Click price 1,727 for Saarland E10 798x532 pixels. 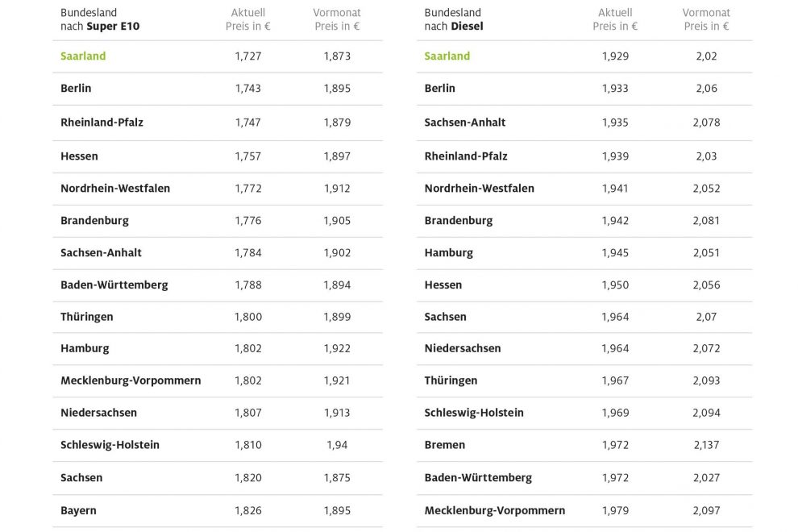point(248,56)
